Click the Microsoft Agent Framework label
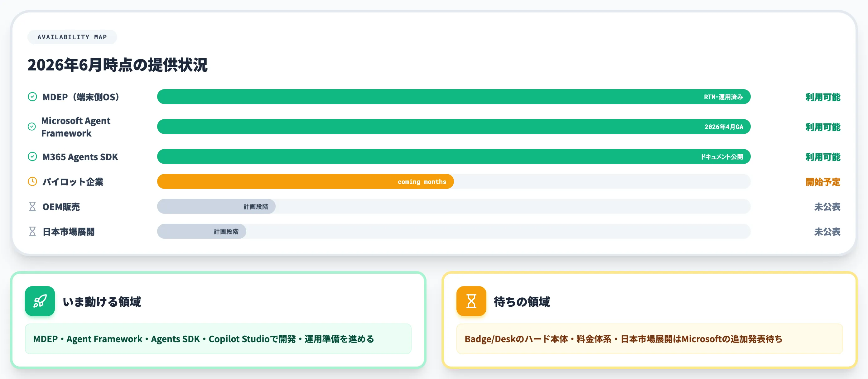This screenshot has height=379, width=868. pos(76,127)
